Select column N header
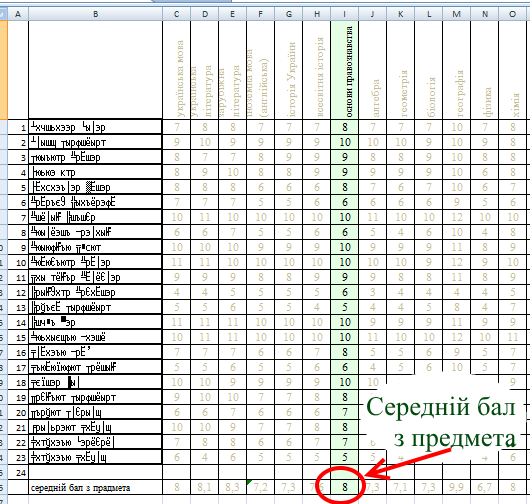This screenshot has width=530, height=504. 485,14
